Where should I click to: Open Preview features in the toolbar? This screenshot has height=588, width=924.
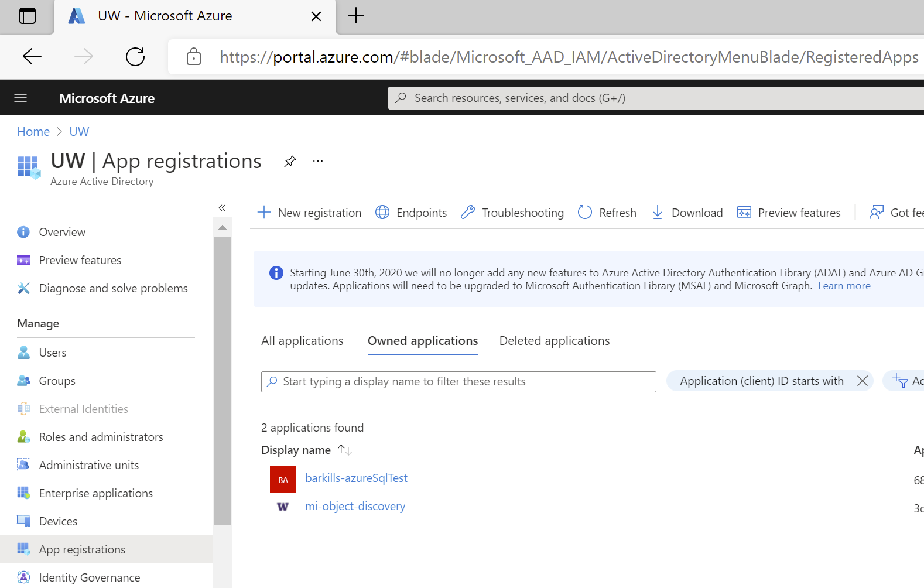tap(789, 213)
